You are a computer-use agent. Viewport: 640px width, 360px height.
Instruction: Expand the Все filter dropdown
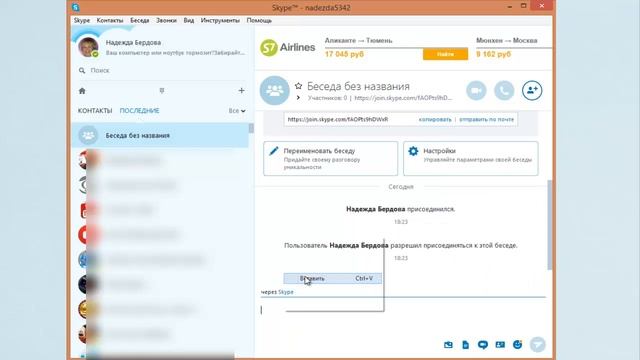tap(237, 111)
